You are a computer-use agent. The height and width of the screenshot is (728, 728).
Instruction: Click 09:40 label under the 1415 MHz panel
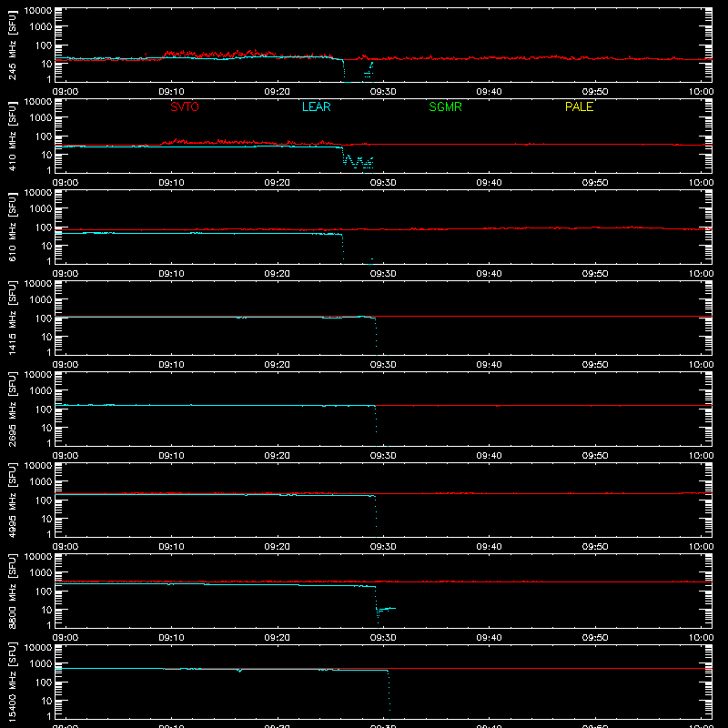(x=489, y=365)
